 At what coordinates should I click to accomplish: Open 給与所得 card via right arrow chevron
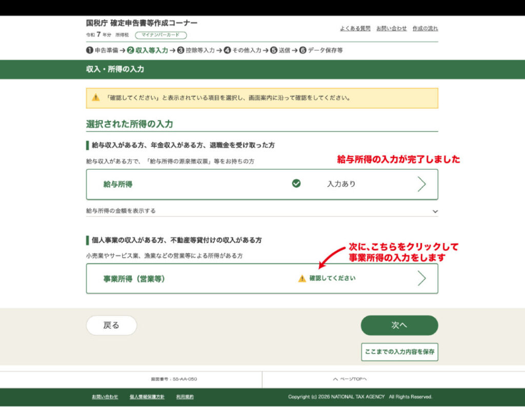pyautogui.click(x=421, y=184)
